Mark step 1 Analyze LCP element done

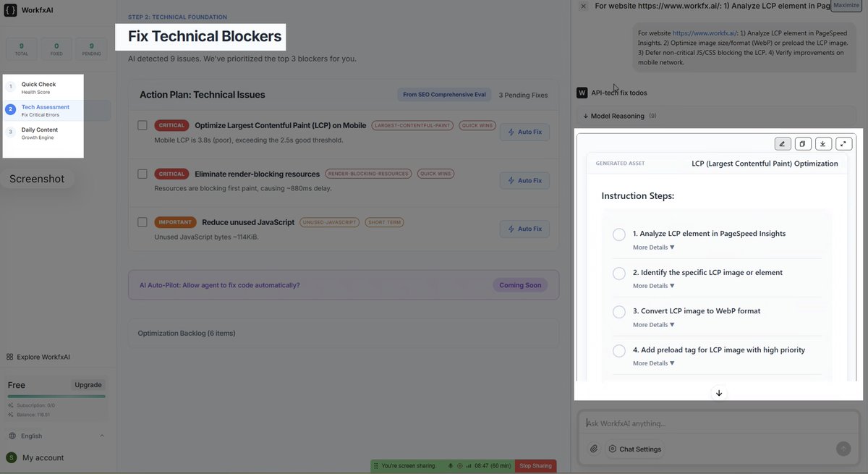pyautogui.click(x=619, y=234)
